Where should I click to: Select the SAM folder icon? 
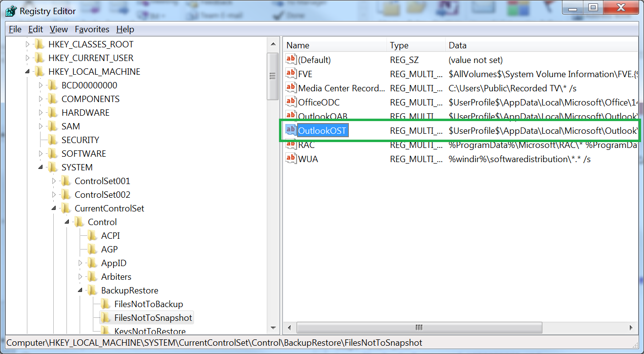click(53, 126)
